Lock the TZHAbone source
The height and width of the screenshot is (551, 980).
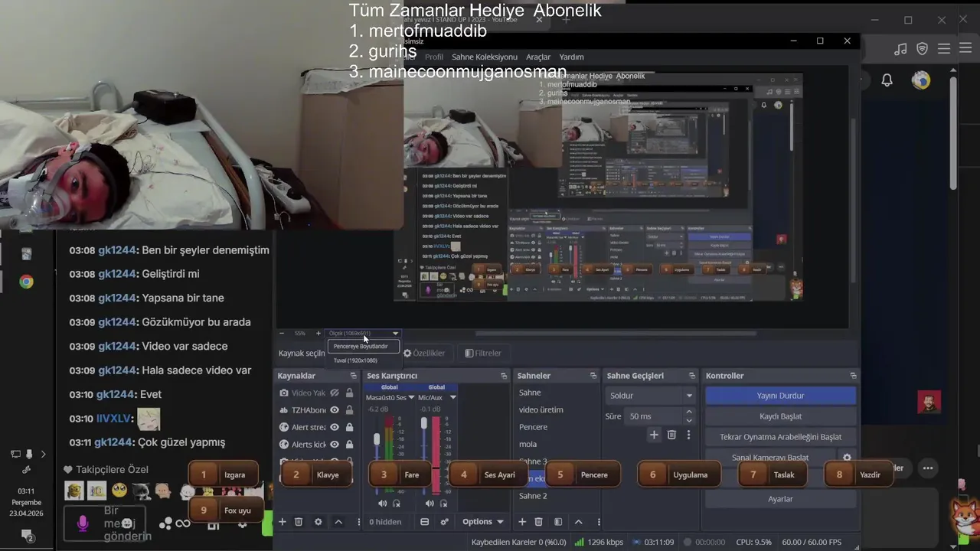click(350, 410)
